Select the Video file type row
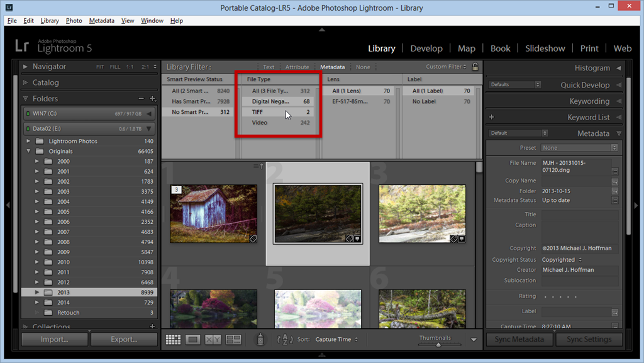 [277, 123]
